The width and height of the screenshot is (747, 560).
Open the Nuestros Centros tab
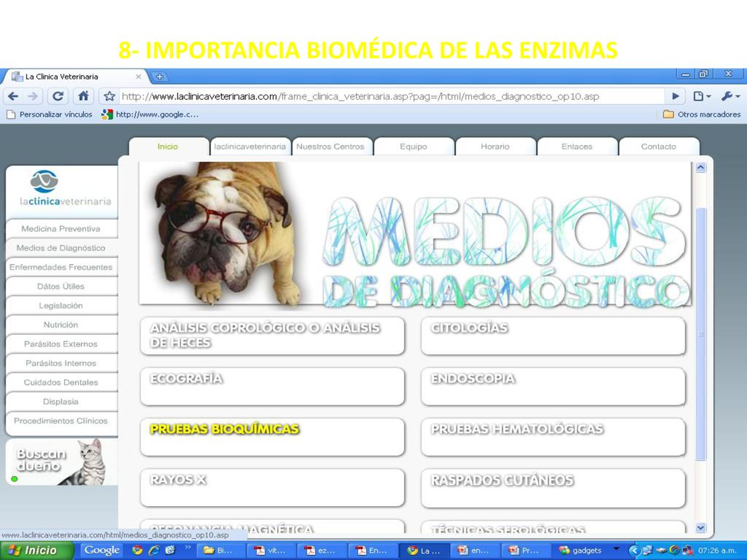coord(330,147)
